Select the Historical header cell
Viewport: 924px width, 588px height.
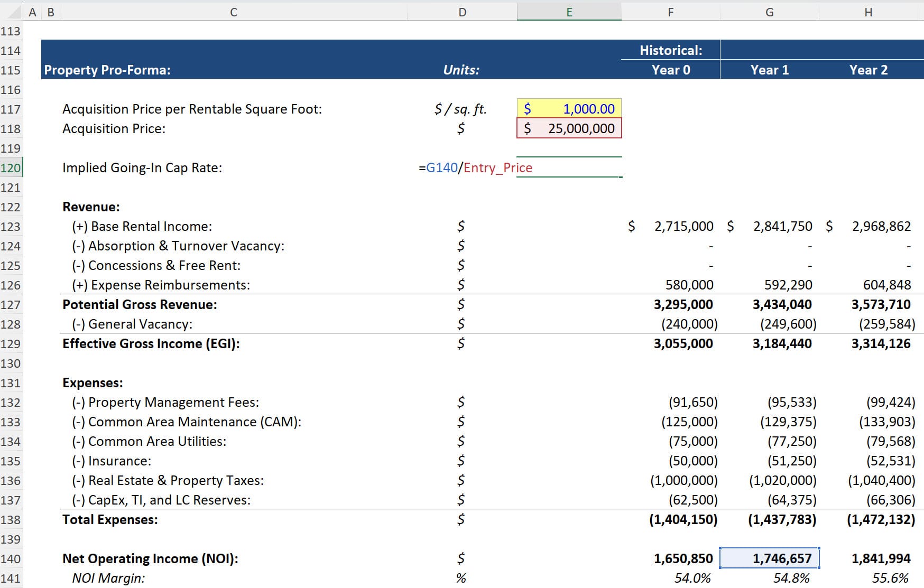click(x=670, y=50)
